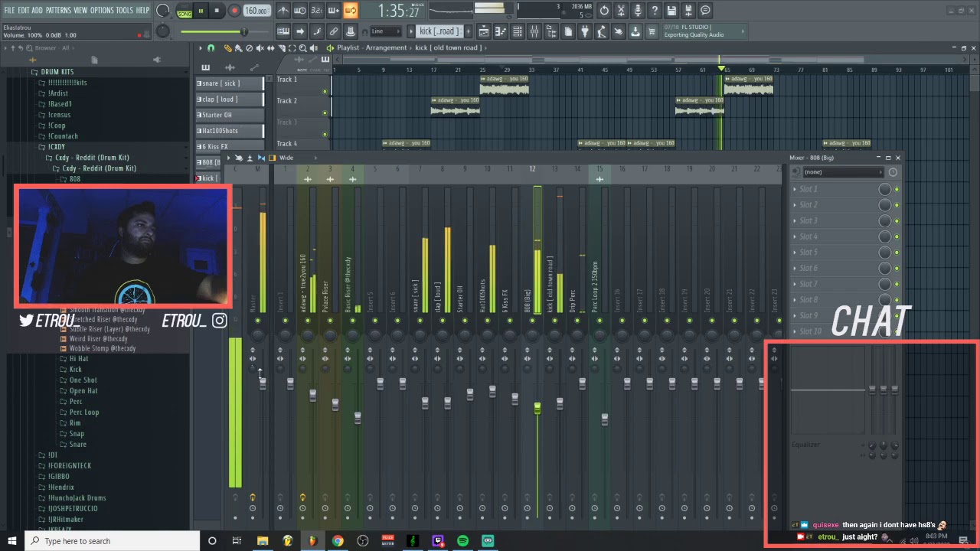The width and height of the screenshot is (980, 551).
Task: Open the content library download icon
Action: pos(635,31)
